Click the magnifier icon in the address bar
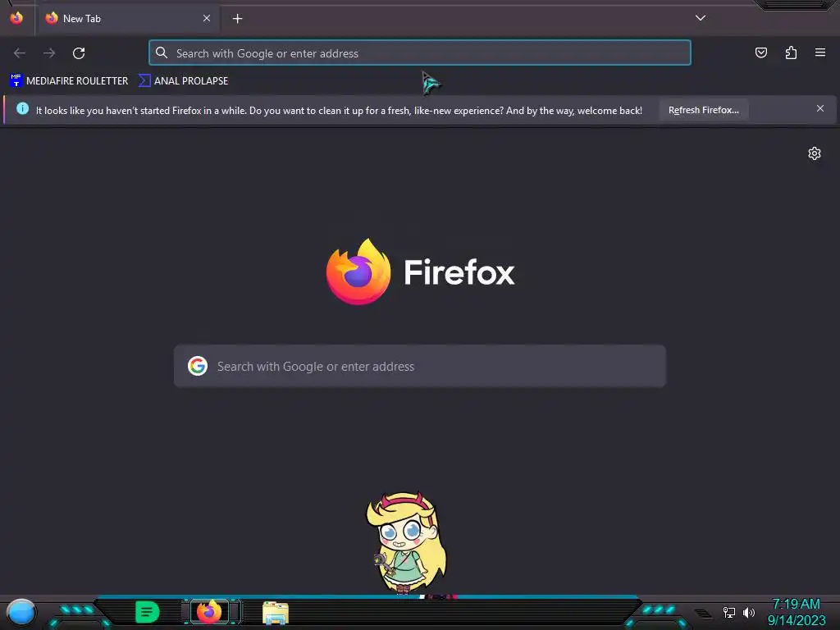The width and height of the screenshot is (840, 630). point(162,52)
